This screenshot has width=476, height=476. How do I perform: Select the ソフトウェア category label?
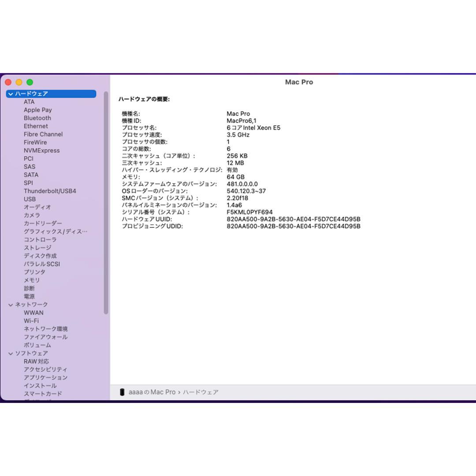[x=32, y=353]
